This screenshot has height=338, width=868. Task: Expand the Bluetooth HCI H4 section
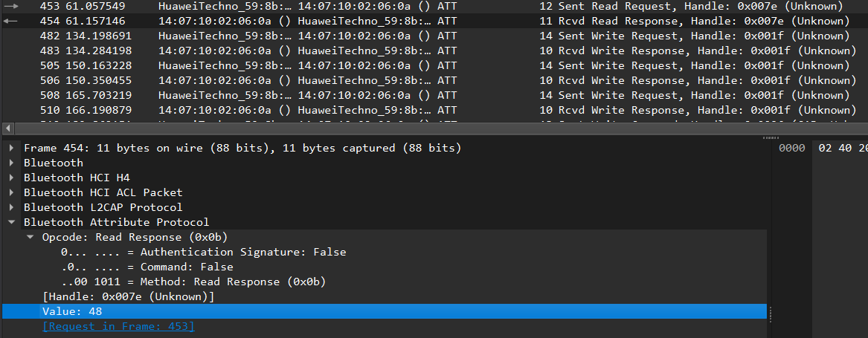(x=11, y=178)
